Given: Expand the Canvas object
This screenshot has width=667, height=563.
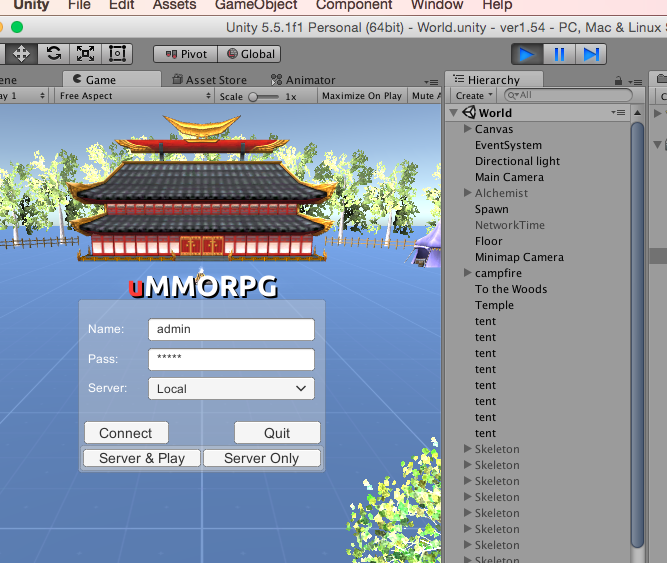Looking at the screenshot, I should (x=467, y=128).
